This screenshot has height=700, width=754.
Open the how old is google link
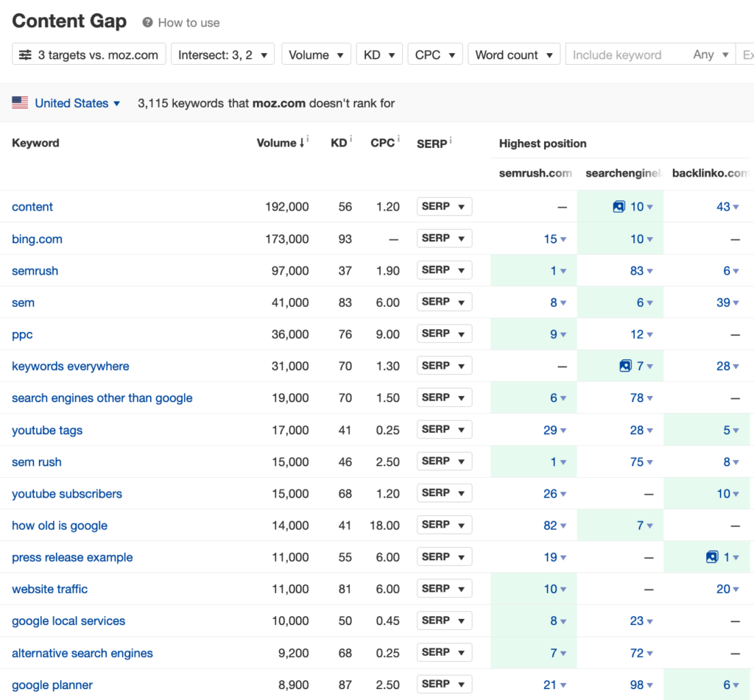(60, 526)
